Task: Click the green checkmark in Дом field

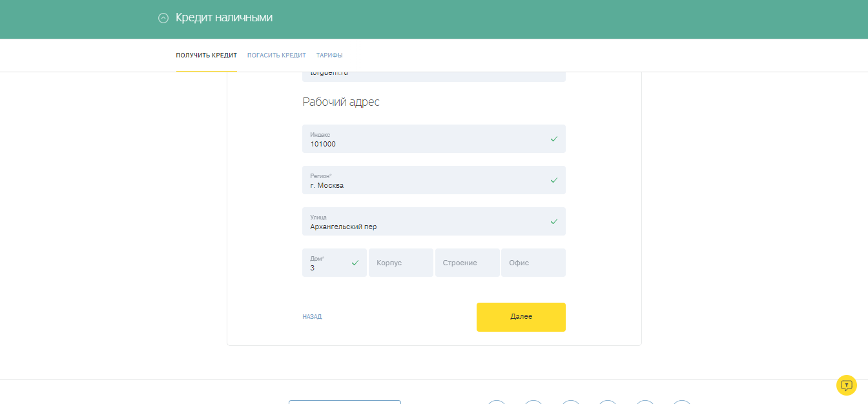Action: coord(355,263)
